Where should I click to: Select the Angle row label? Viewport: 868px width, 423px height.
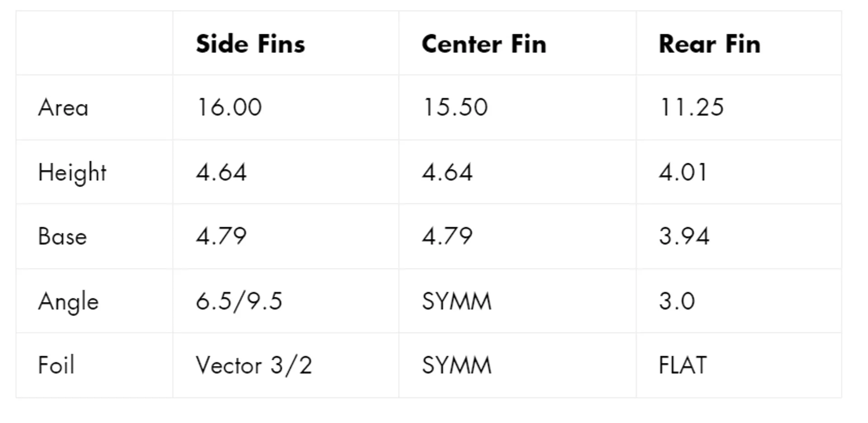(x=68, y=301)
